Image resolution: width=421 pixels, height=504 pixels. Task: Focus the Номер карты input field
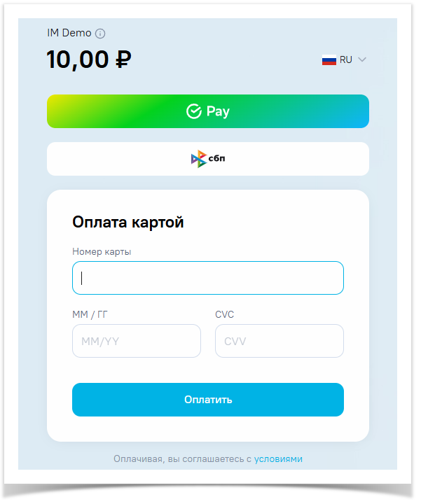207,278
